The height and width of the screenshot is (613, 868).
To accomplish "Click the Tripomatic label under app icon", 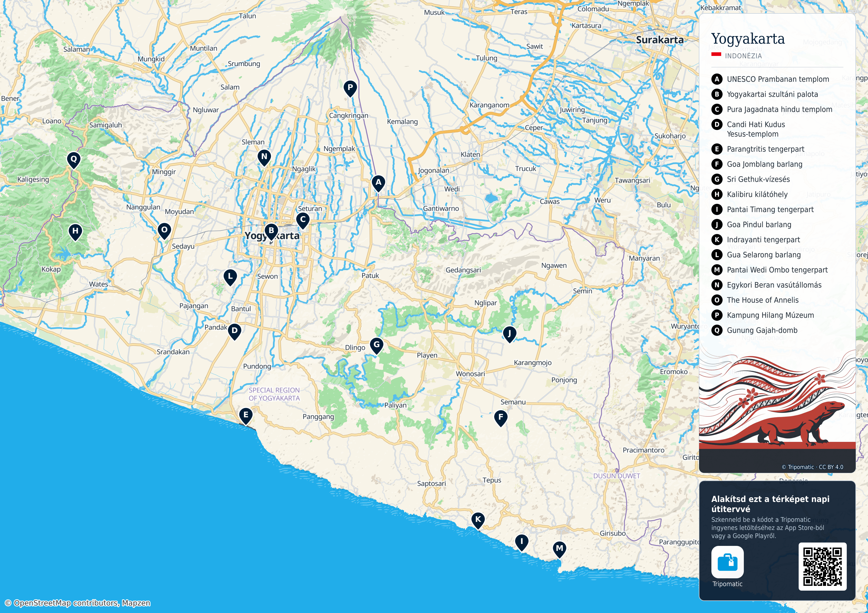I will click(727, 584).
